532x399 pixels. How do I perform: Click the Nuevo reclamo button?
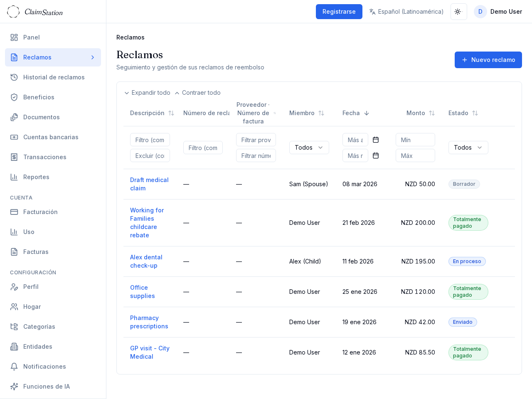coord(488,60)
